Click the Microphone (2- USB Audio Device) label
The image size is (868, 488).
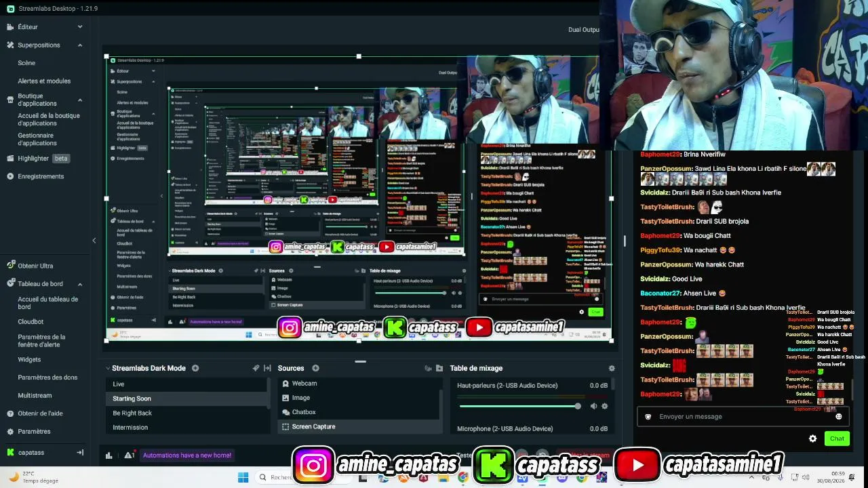coord(505,429)
